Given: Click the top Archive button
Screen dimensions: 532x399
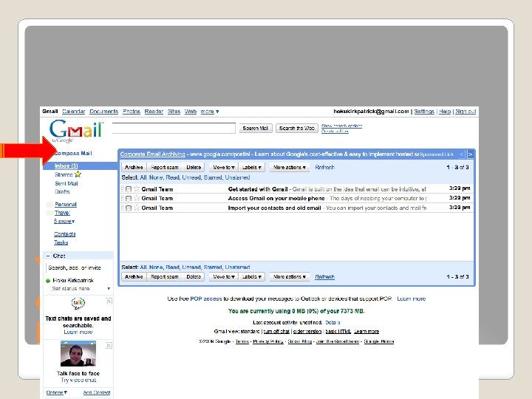Looking at the screenshot, I should [134, 167].
